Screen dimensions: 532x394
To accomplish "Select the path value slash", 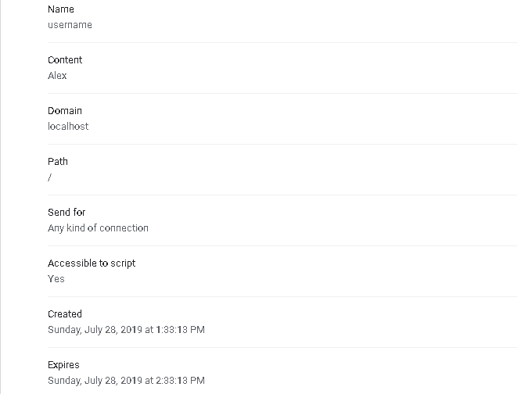I will (50, 177).
